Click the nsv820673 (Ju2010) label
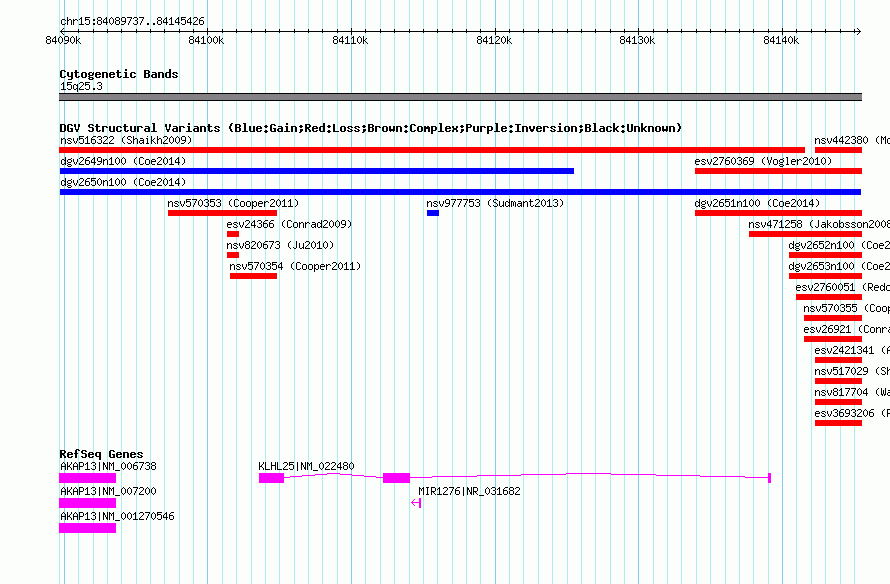The image size is (890, 584). pos(280,245)
